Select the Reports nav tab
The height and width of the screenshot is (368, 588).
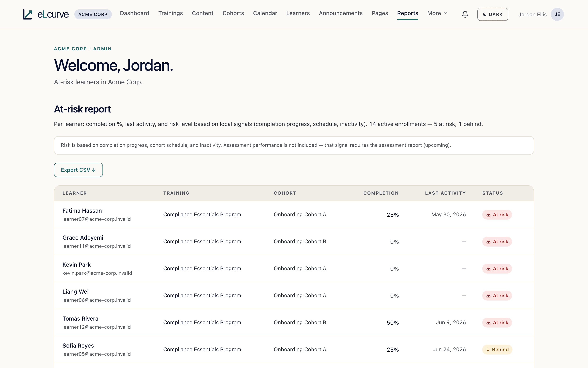(408, 13)
